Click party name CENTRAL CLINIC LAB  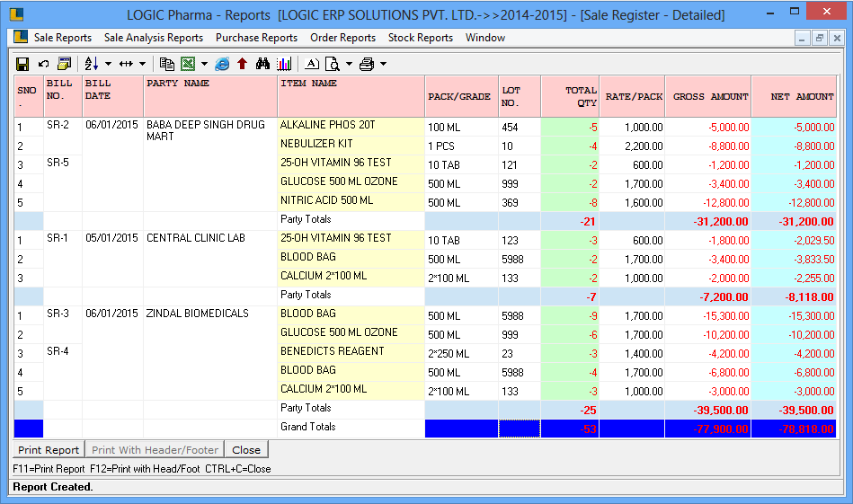pyautogui.click(x=196, y=238)
